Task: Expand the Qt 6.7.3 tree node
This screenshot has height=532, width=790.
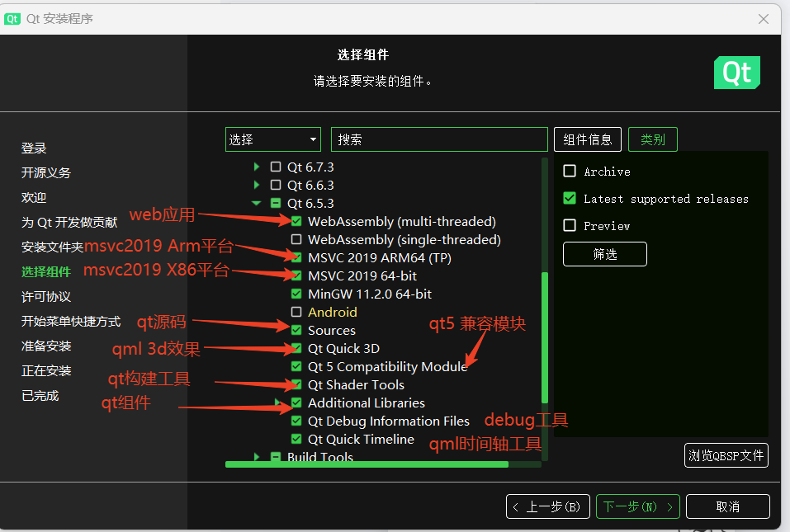Action: 257,167
